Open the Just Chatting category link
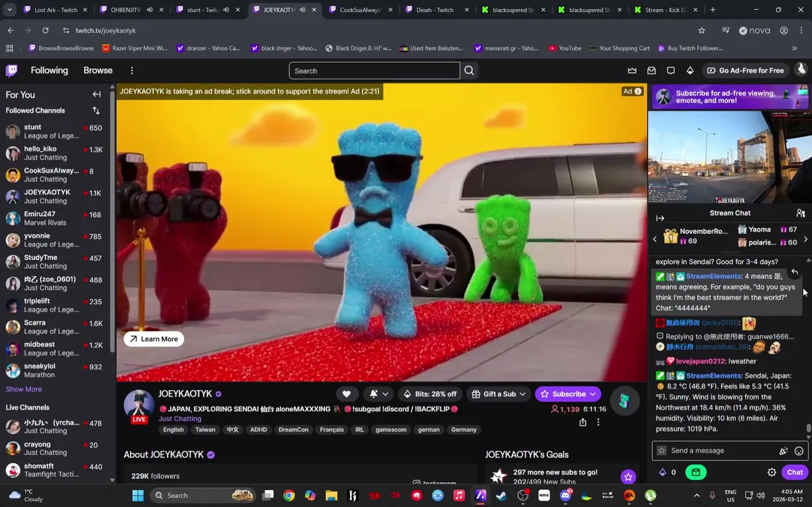 pos(179,419)
